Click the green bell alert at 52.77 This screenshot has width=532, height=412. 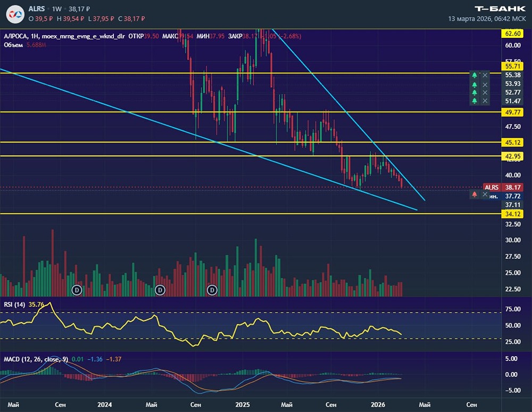point(475,92)
